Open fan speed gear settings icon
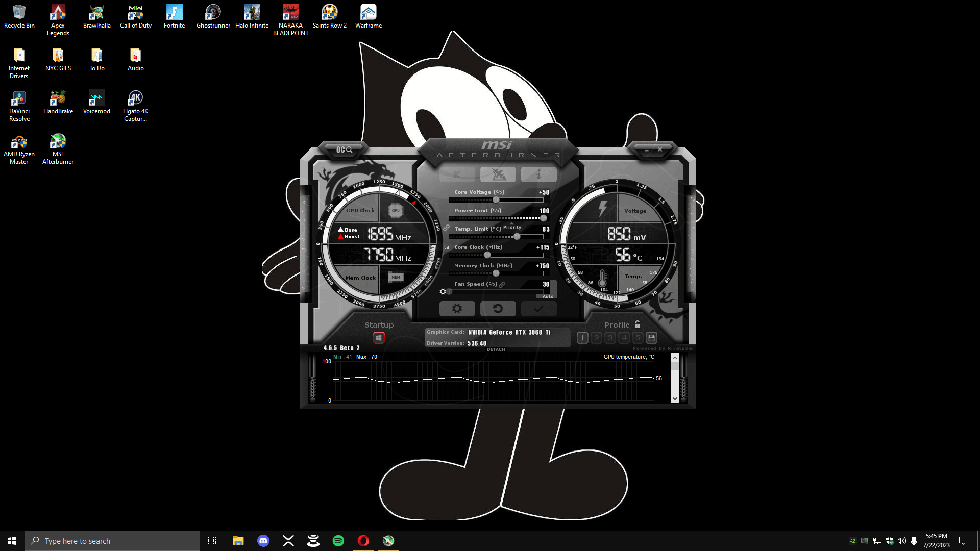The width and height of the screenshot is (980, 551). coord(443,292)
